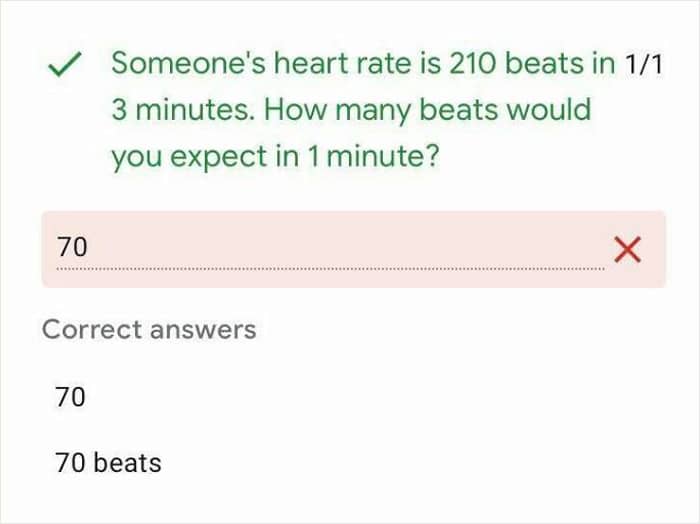
Task: Select the 1/1 score indicator
Action: click(x=645, y=66)
